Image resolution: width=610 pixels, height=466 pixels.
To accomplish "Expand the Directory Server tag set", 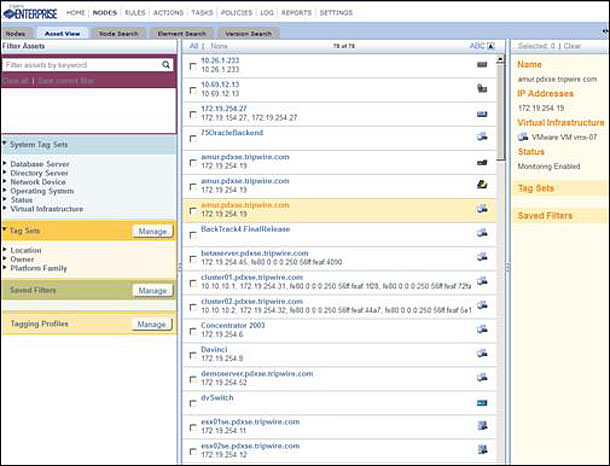I will (x=5, y=172).
